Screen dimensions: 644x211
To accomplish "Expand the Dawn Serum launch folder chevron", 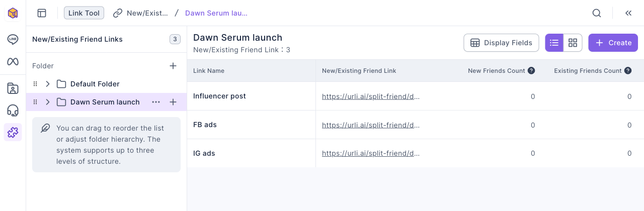I will 48,102.
